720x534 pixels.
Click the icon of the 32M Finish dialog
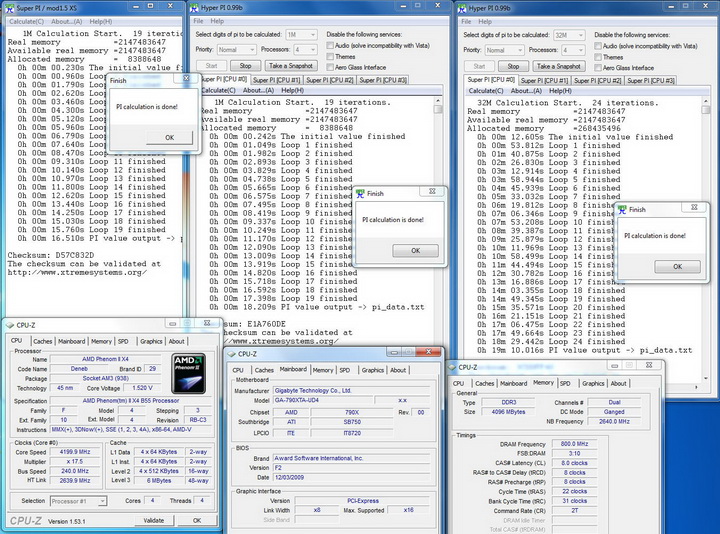tap(622, 209)
